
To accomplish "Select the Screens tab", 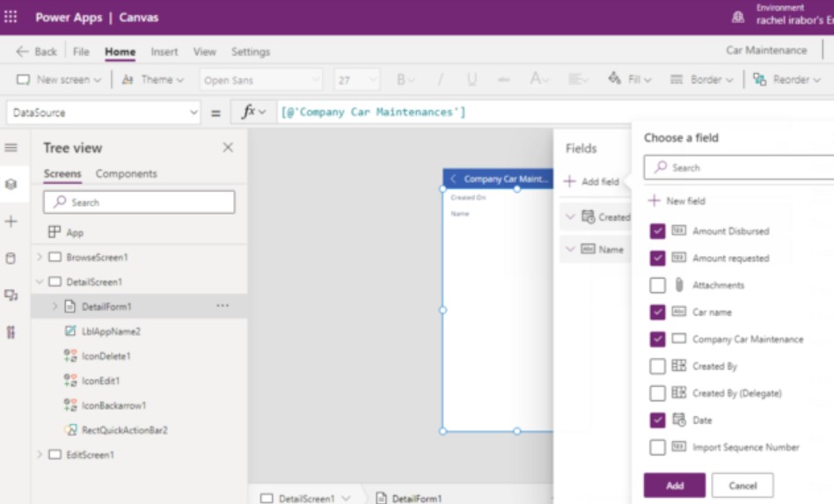I will pos(62,174).
